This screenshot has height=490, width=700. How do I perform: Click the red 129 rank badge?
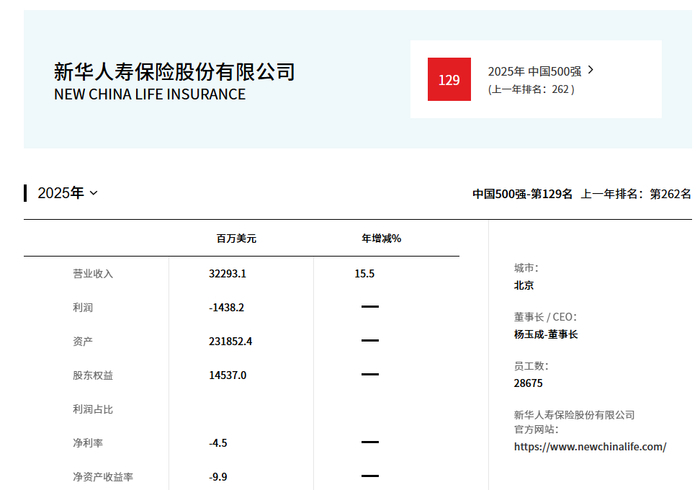(449, 79)
